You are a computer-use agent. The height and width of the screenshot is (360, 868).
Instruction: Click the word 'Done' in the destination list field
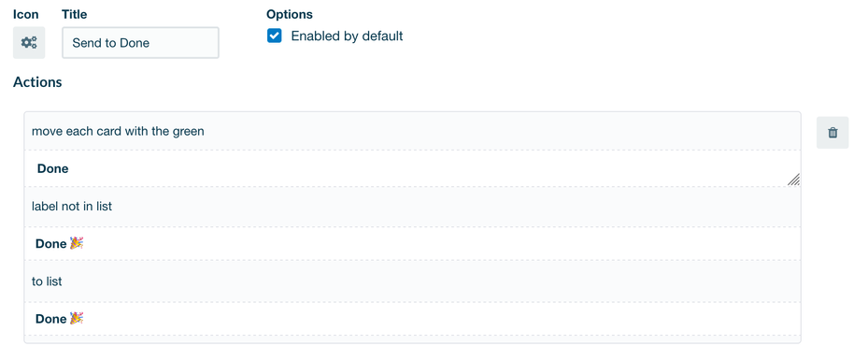pyautogui.click(x=51, y=319)
